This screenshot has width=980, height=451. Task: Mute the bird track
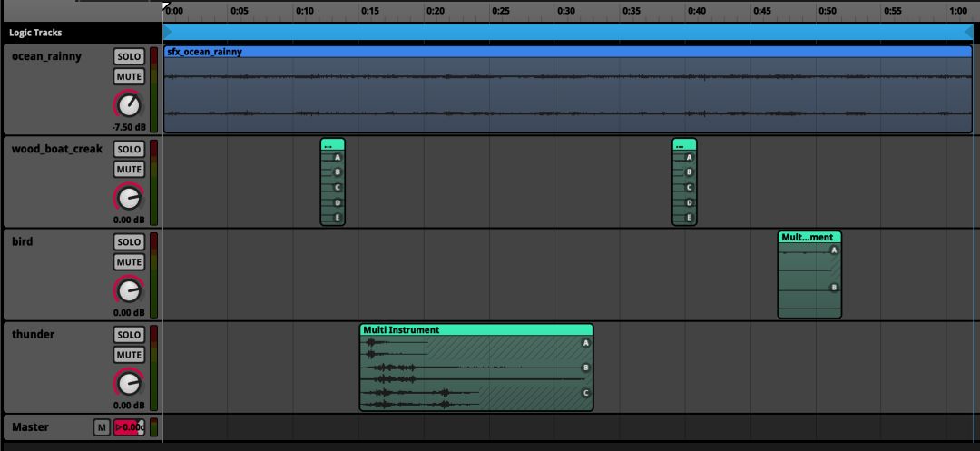(129, 261)
